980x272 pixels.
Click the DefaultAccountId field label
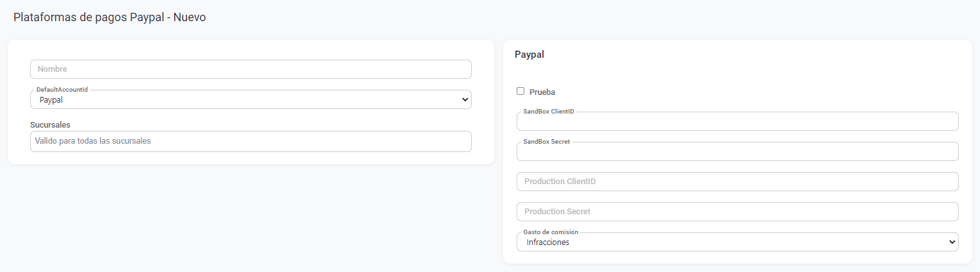coord(62,90)
